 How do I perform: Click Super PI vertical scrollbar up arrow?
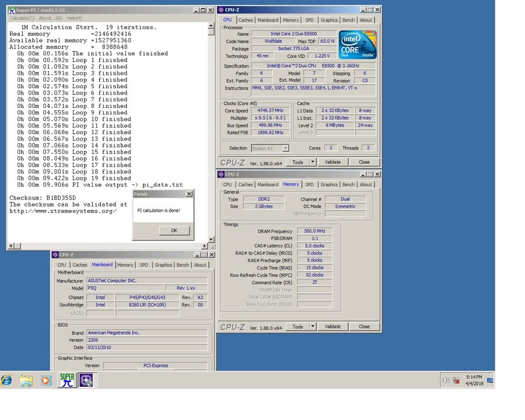click(x=211, y=26)
